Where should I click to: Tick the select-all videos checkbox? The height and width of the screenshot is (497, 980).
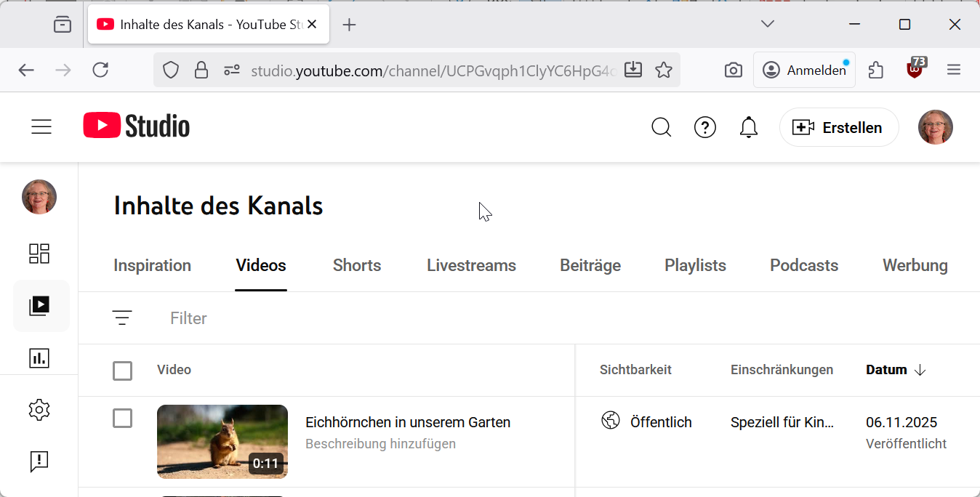tap(123, 371)
